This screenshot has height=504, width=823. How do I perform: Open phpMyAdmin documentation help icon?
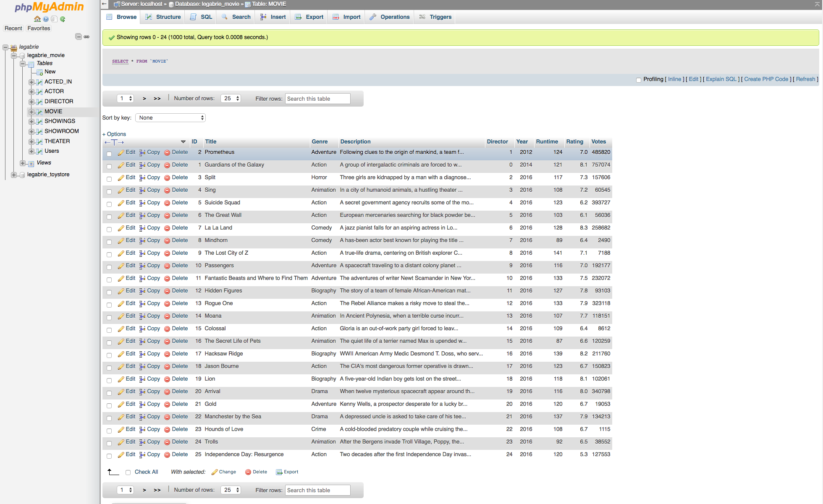point(46,19)
